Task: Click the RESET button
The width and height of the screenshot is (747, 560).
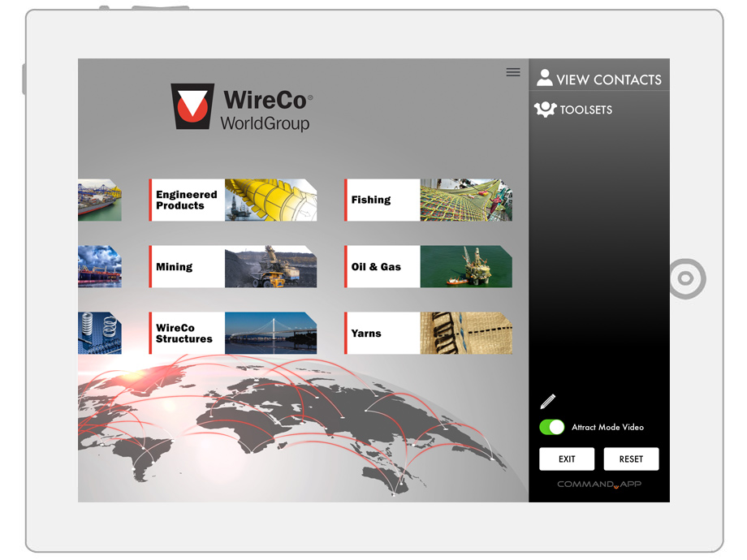Action: [631, 459]
